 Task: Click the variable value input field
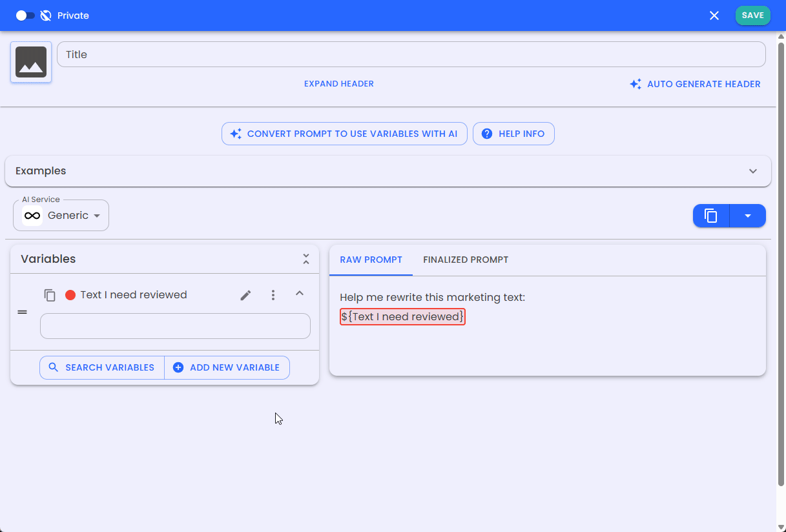[175, 326]
